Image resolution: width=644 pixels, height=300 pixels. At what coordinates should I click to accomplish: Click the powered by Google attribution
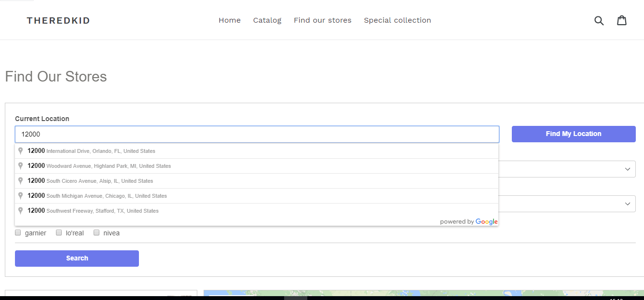point(469,222)
